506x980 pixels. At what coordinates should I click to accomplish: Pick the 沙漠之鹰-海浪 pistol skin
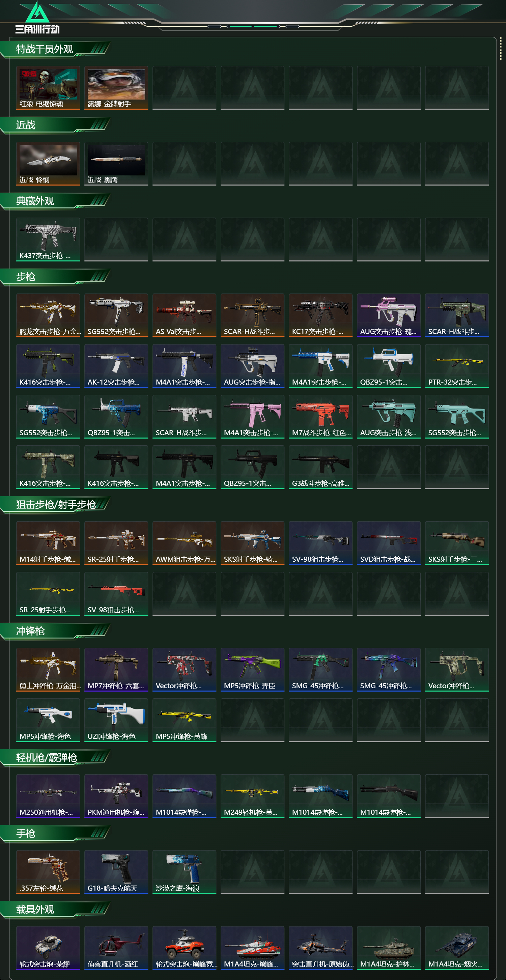tap(184, 872)
